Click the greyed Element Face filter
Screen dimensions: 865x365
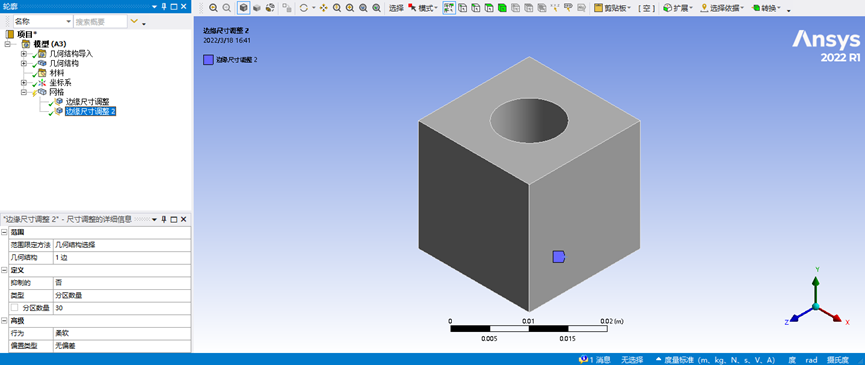pyautogui.click(x=528, y=8)
